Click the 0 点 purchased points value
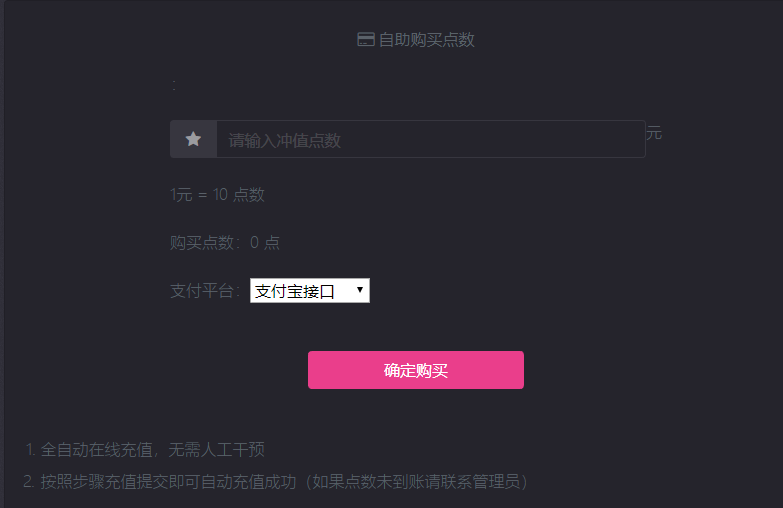Image resolution: width=783 pixels, height=508 pixels. coord(265,242)
